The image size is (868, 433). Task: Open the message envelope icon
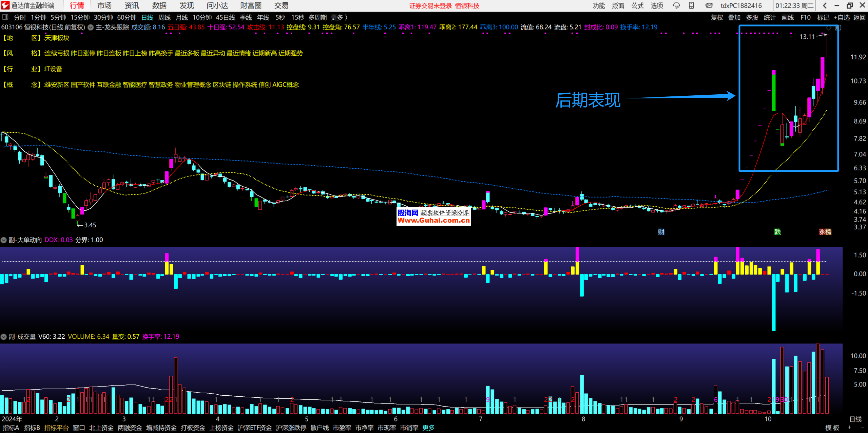(x=709, y=5)
